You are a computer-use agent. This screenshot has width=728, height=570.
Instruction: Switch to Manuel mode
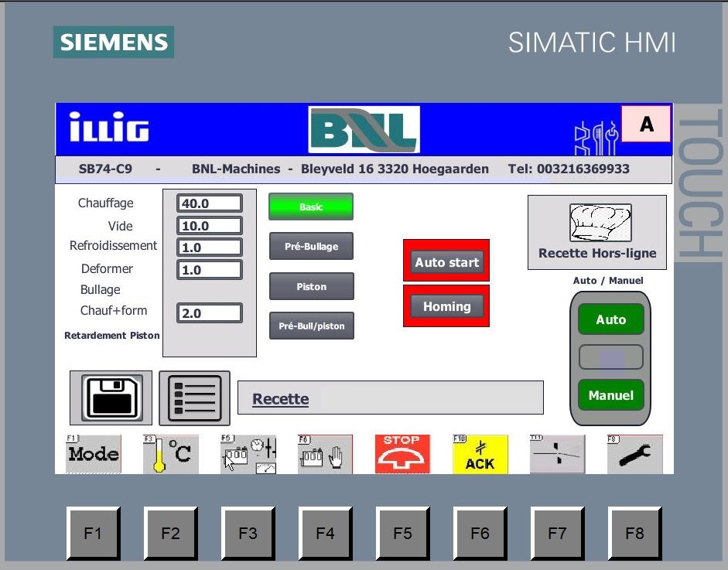(610, 395)
